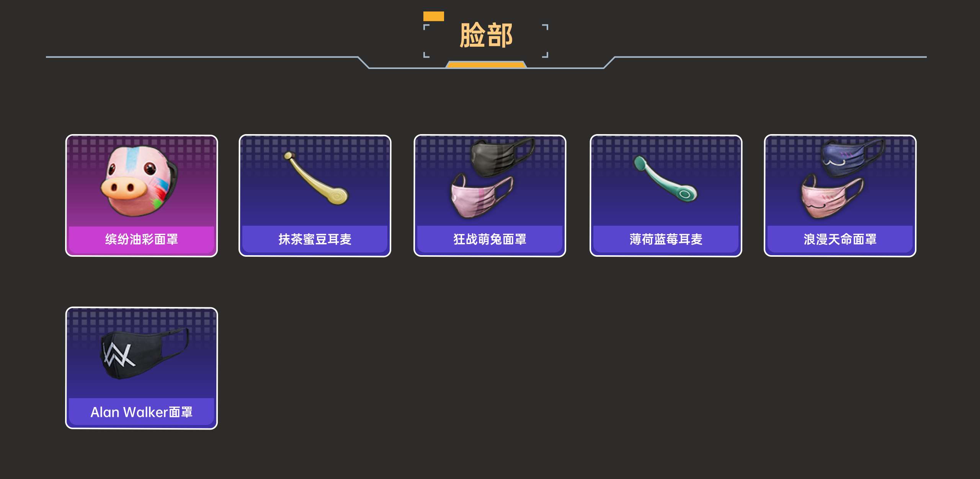Click the 抹茶蜜豆耳麦 label

coord(315,239)
